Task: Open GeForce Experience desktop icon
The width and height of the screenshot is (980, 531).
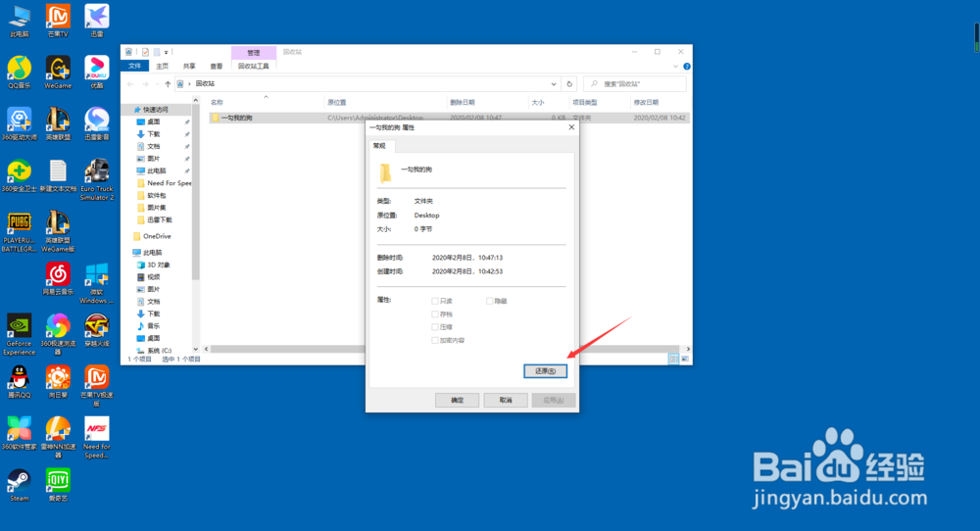Action: (x=20, y=335)
